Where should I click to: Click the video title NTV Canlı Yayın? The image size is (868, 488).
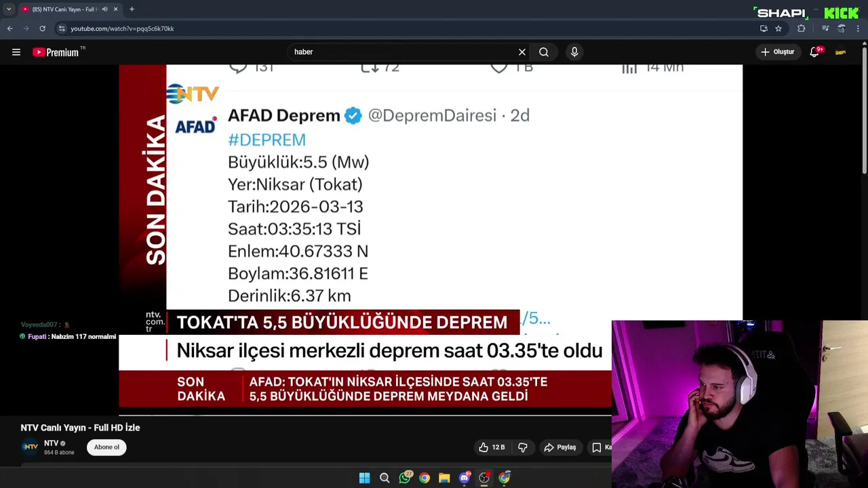(80, 428)
